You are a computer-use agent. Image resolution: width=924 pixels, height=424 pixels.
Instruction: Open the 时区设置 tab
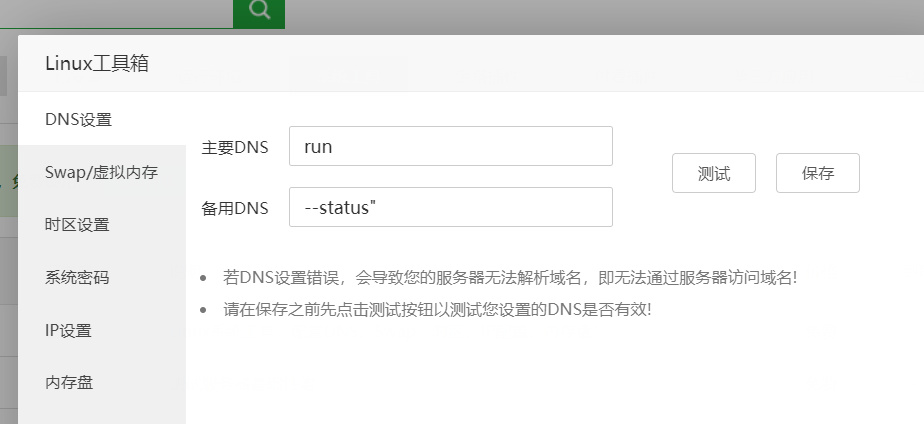pos(102,224)
